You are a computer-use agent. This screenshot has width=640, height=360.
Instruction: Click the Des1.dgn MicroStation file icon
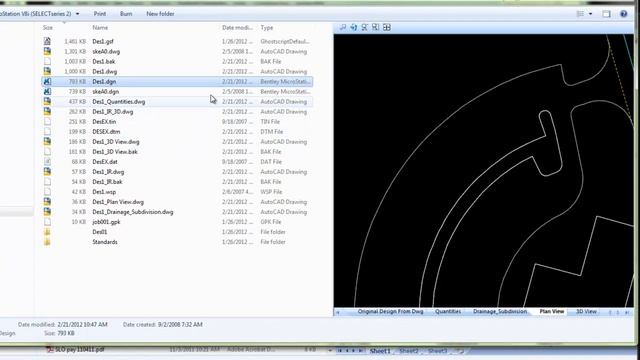point(47,81)
